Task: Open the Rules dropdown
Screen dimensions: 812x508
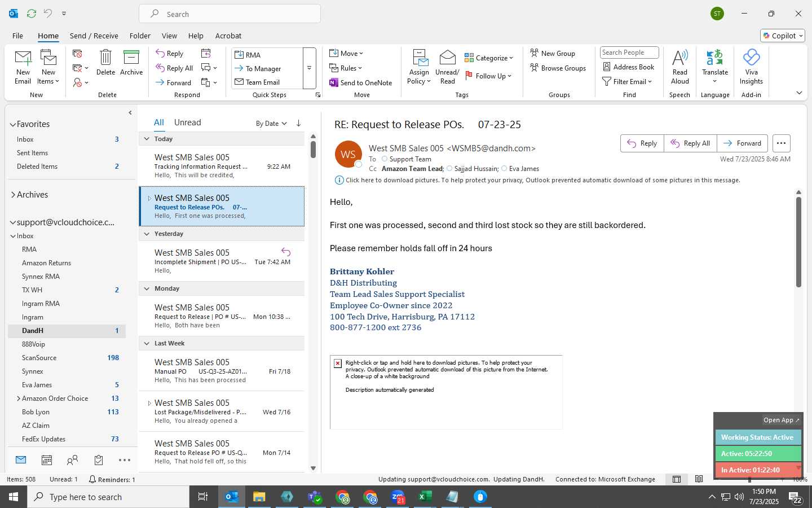Action: [346, 68]
